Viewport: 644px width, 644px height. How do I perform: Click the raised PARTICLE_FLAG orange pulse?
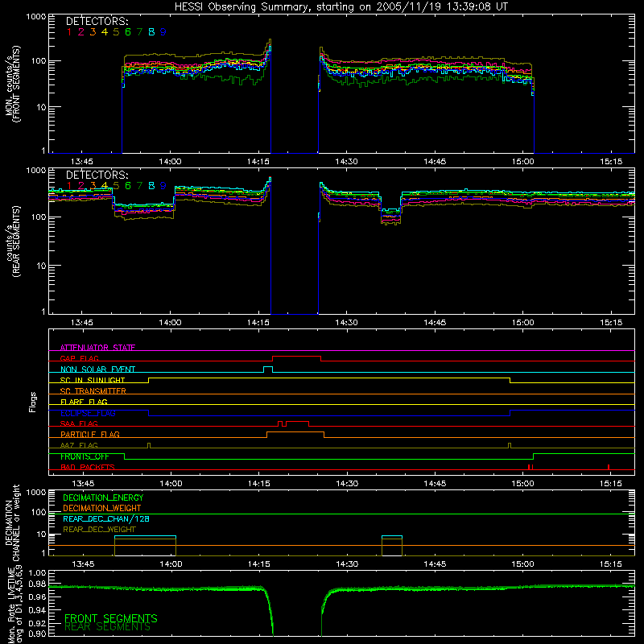(295, 432)
